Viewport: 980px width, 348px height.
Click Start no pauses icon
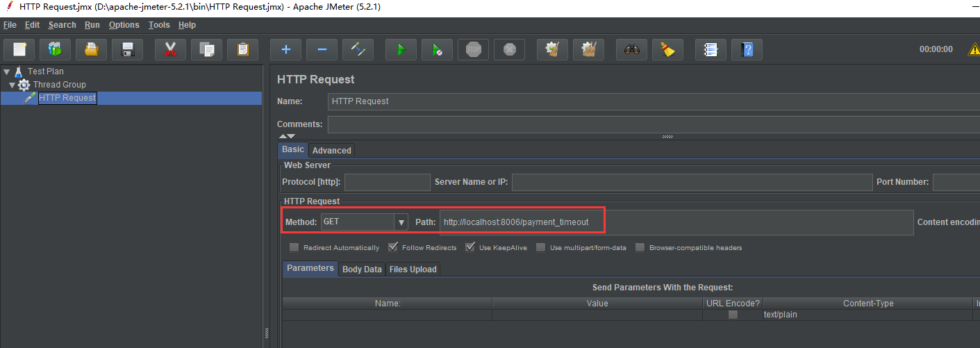click(x=437, y=49)
